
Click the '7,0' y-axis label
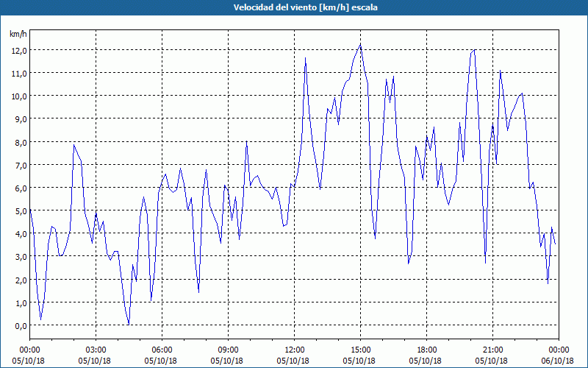point(22,166)
